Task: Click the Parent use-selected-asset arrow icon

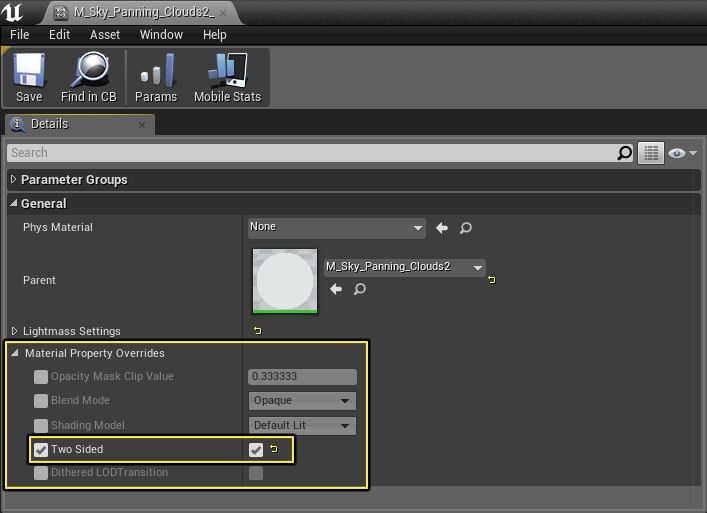Action: coord(336,289)
